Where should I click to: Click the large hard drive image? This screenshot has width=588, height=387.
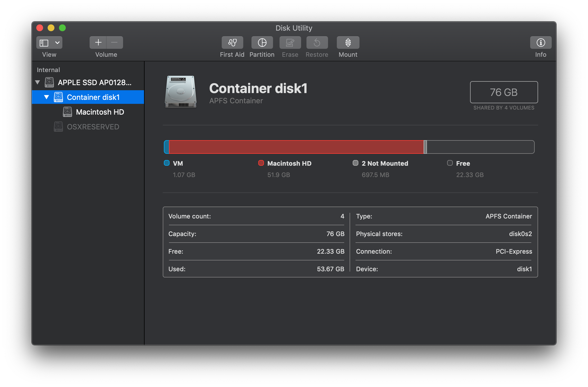tap(181, 92)
